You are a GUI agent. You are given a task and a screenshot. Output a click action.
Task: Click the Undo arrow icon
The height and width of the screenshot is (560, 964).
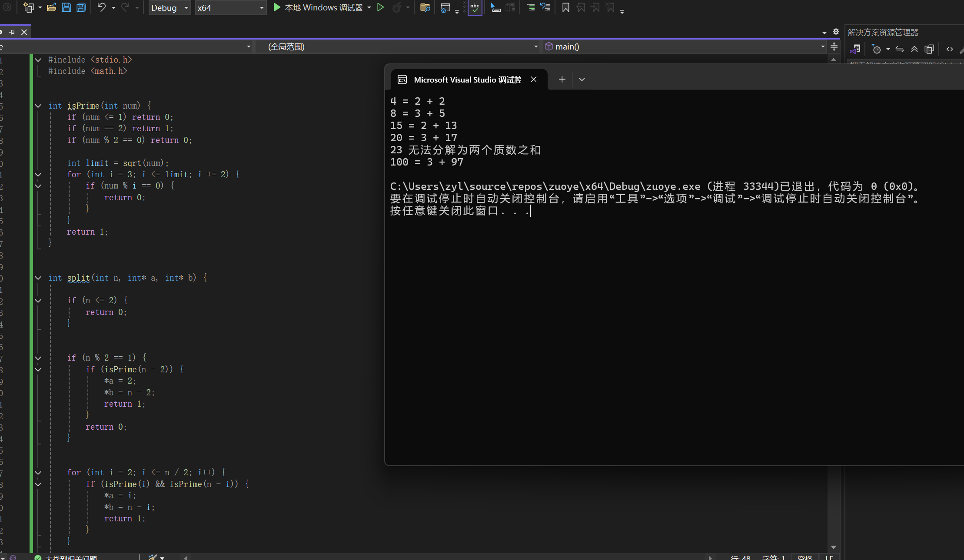coord(101,7)
